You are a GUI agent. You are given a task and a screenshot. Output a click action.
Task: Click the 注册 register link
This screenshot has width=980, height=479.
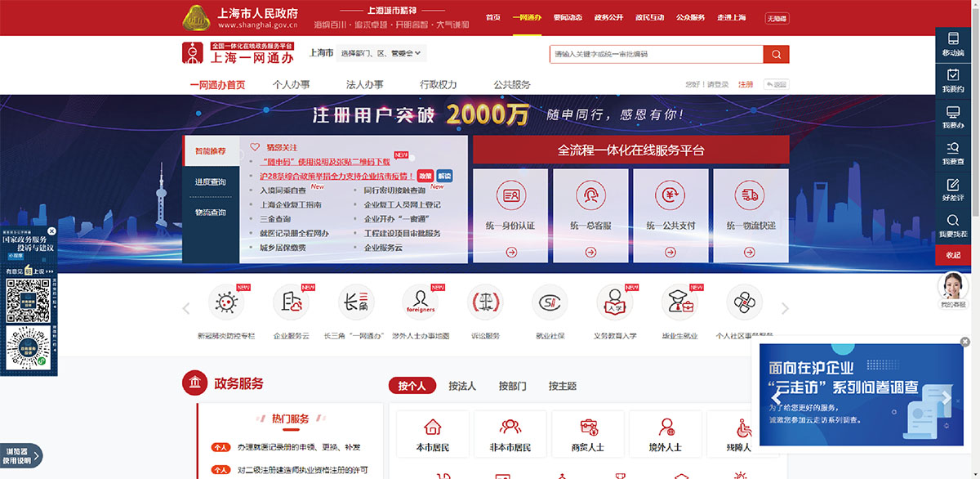point(746,85)
